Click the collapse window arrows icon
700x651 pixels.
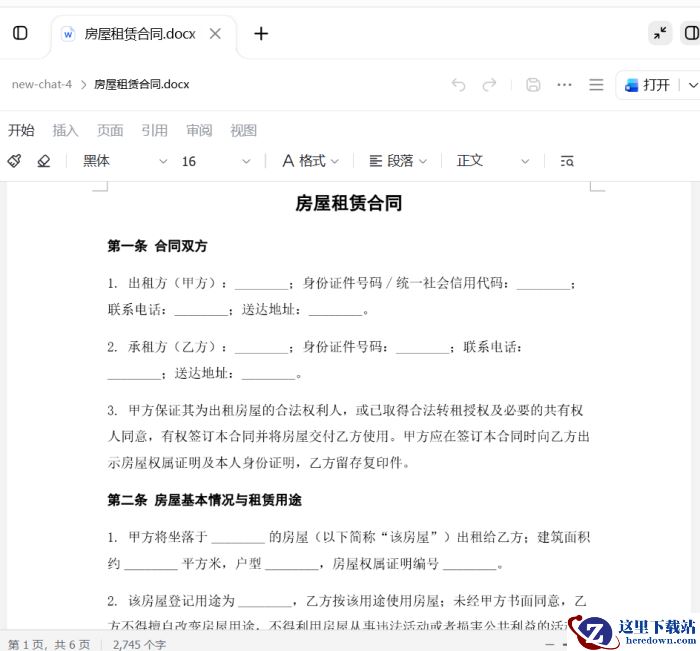pyautogui.click(x=660, y=33)
